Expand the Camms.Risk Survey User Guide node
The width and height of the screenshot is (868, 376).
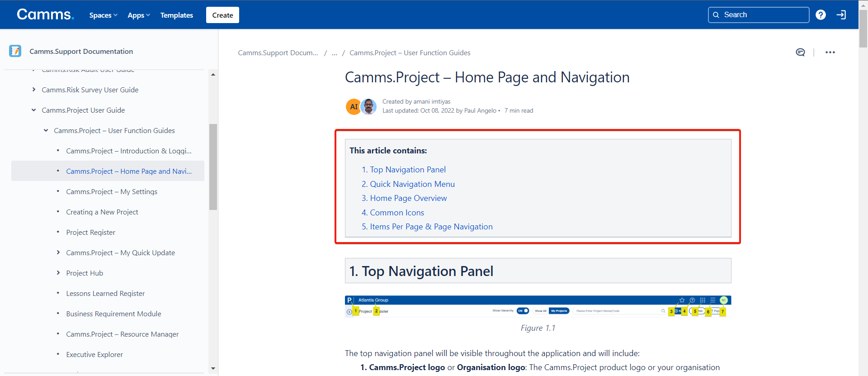pyautogui.click(x=33, y=90)
